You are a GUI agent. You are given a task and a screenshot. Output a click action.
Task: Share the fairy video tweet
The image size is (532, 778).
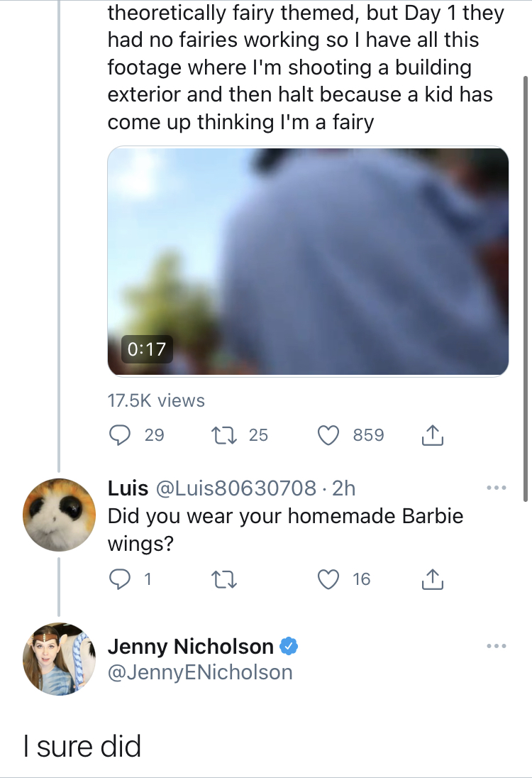point(433,435)
